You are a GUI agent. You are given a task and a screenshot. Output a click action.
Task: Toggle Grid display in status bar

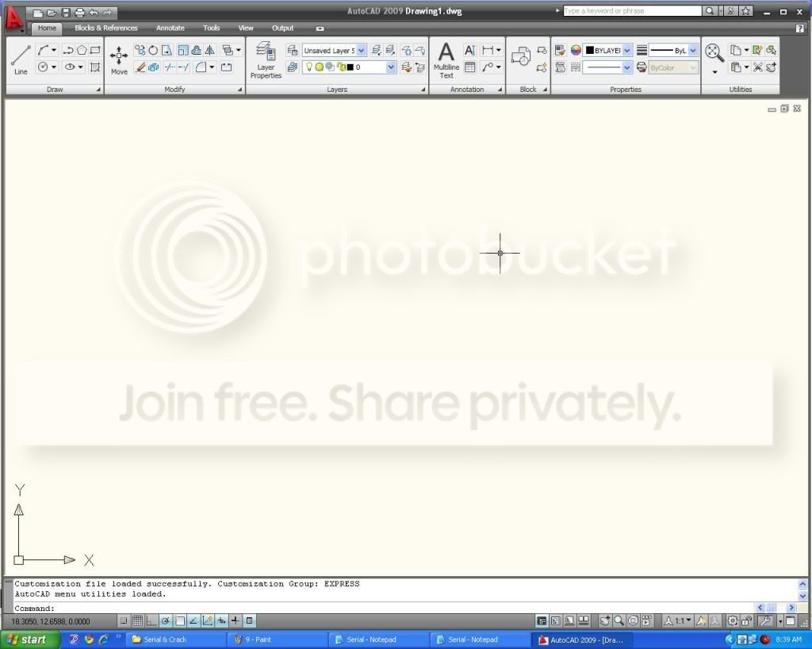[137, 620]
